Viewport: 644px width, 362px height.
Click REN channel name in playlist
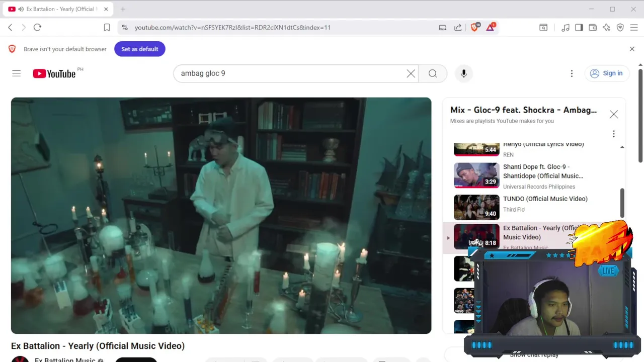click(x=508, y=155)
